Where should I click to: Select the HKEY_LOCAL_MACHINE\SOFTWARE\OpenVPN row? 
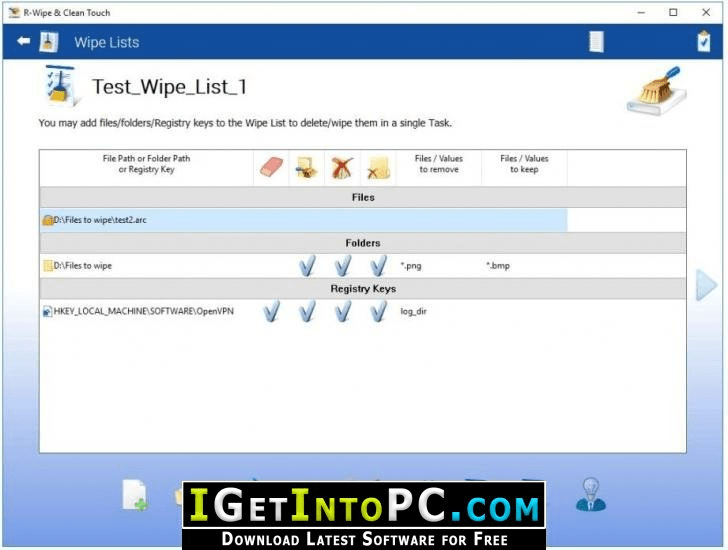pyautogui.click(x=363, y=311)
